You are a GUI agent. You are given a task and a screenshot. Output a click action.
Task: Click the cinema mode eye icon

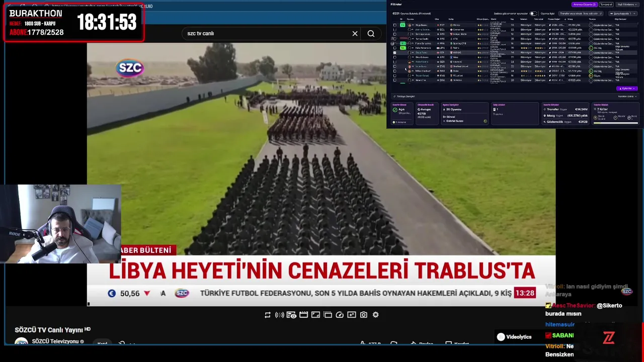click(291, 315)
